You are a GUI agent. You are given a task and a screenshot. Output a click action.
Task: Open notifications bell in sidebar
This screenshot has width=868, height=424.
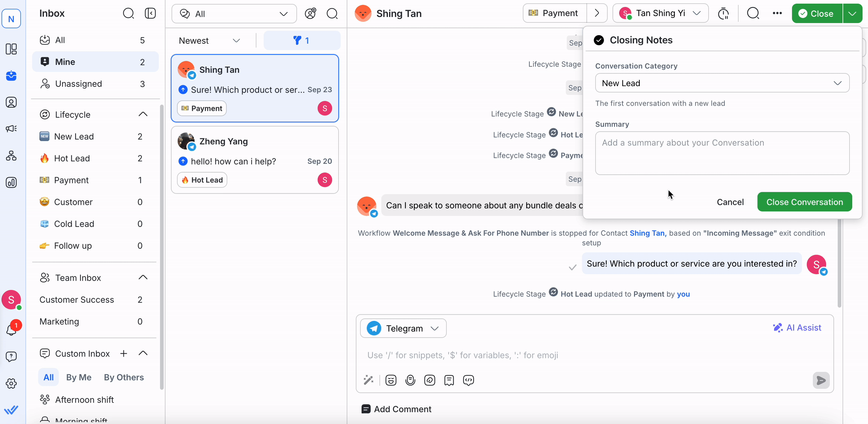pos(11,330)
